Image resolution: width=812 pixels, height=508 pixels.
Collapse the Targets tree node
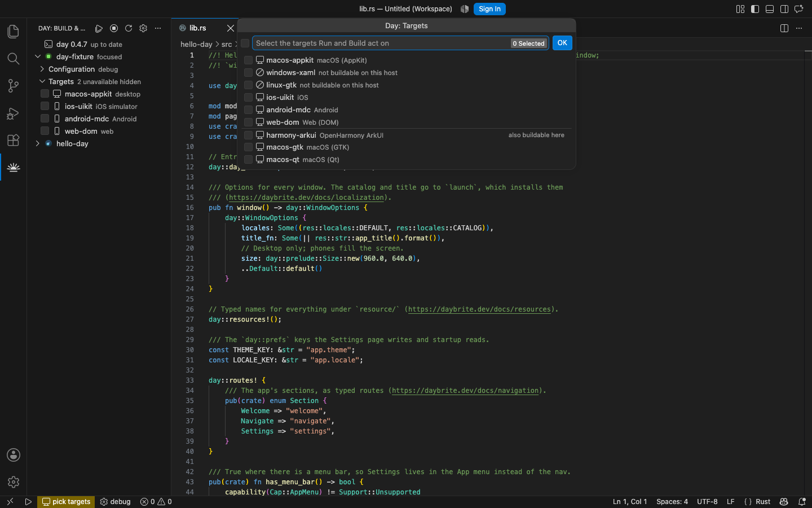42,81
